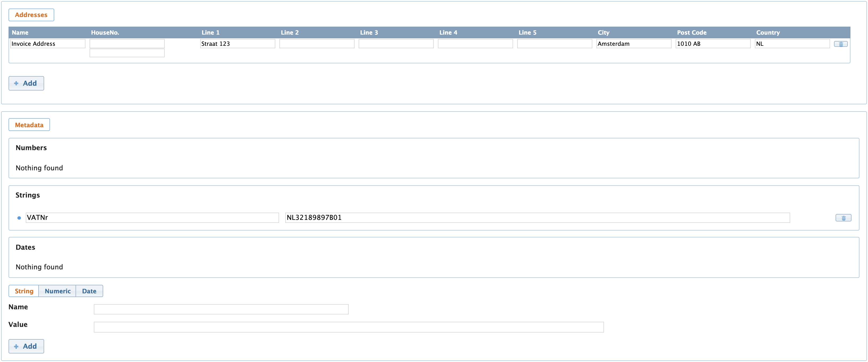The height and width of the screenshot is (362, 868).
Task: Open the Metadata section header tab
Action: click(x=29, y=125)
